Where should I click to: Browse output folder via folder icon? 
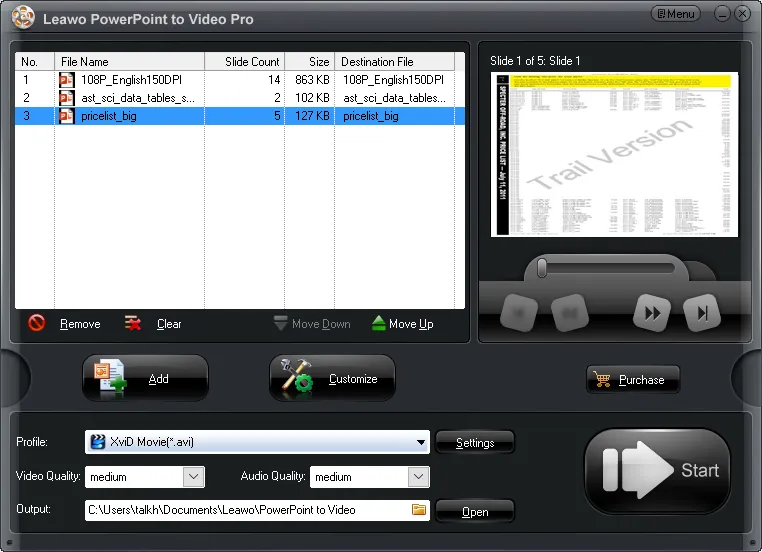(x=419, y=510)
